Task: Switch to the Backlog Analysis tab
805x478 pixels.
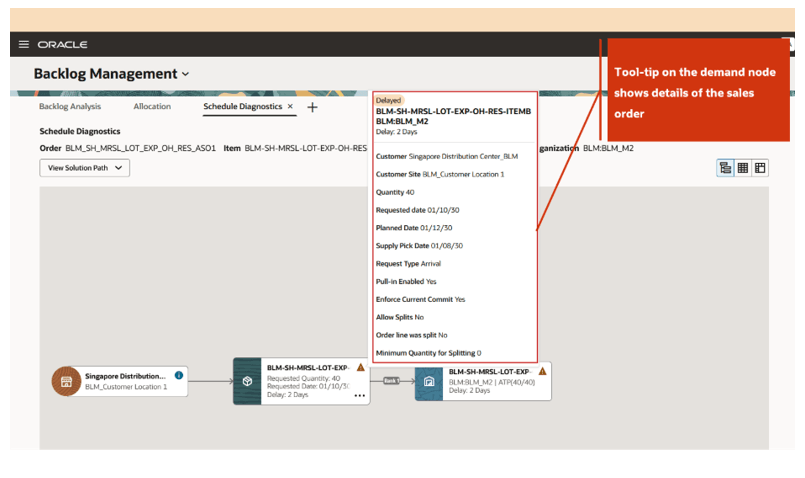Action: pos(70,106)
